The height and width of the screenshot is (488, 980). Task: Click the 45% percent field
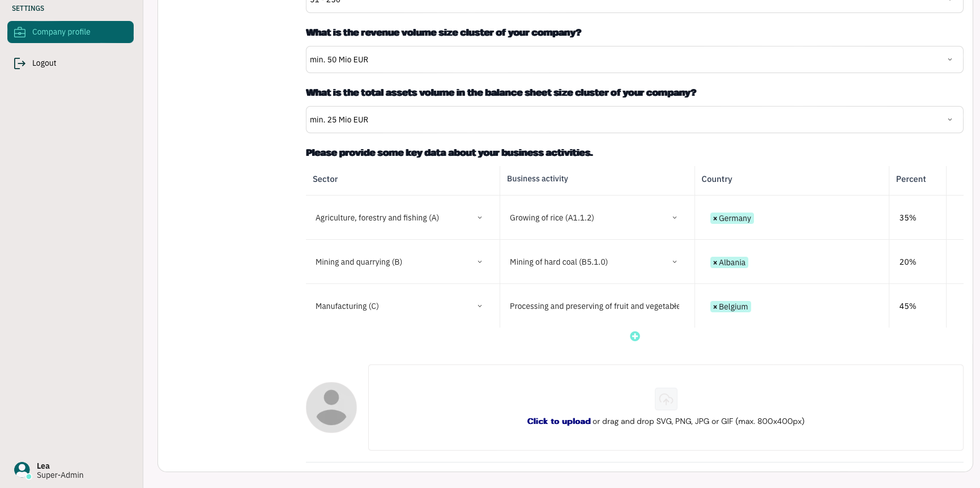tap(917, 306)
